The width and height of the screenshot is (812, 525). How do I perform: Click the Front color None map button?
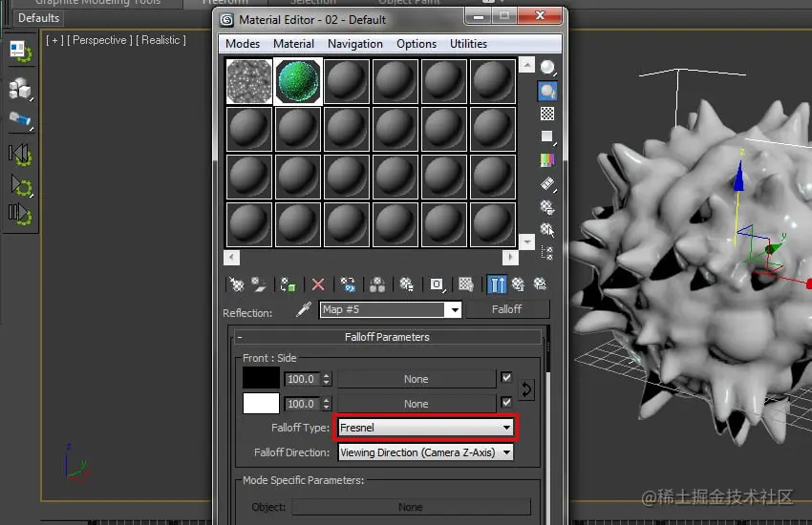coord(417,379)
